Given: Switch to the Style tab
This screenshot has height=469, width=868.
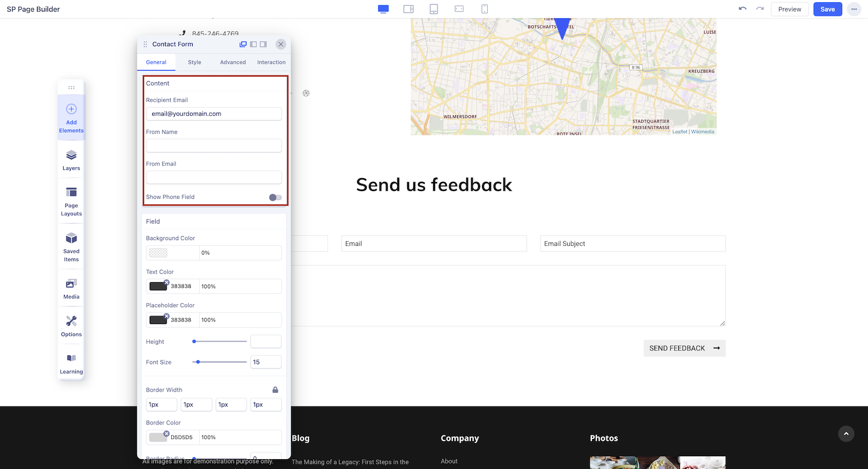Looking at the screenshot, I should (x=194, y=62).
